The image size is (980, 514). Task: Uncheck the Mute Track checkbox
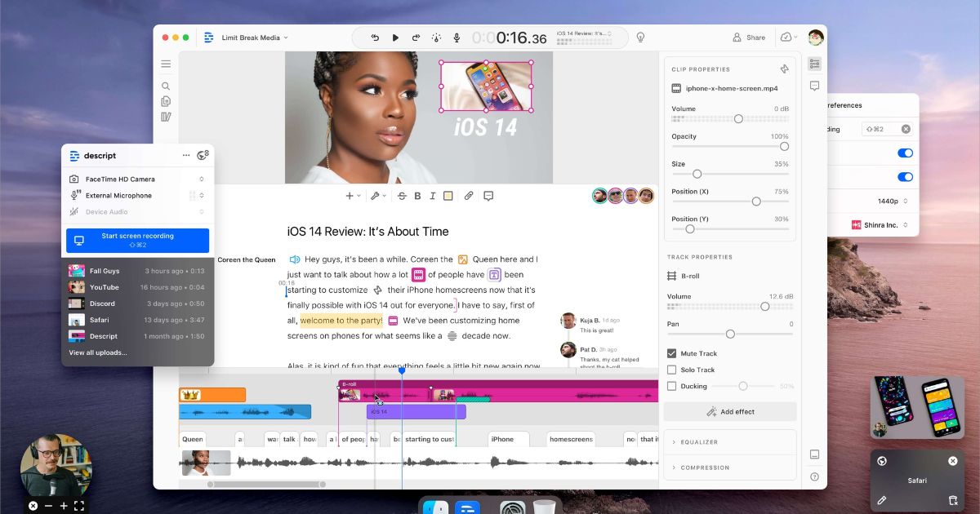tap(671, 353)
